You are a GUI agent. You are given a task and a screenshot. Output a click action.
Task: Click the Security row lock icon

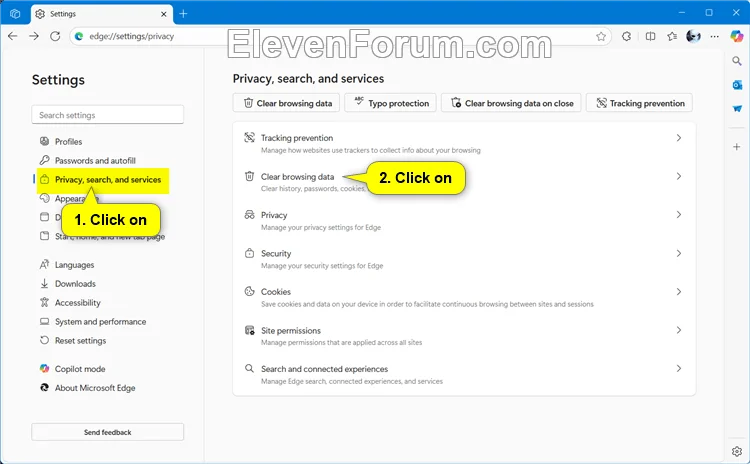click(x=249, y=253)
